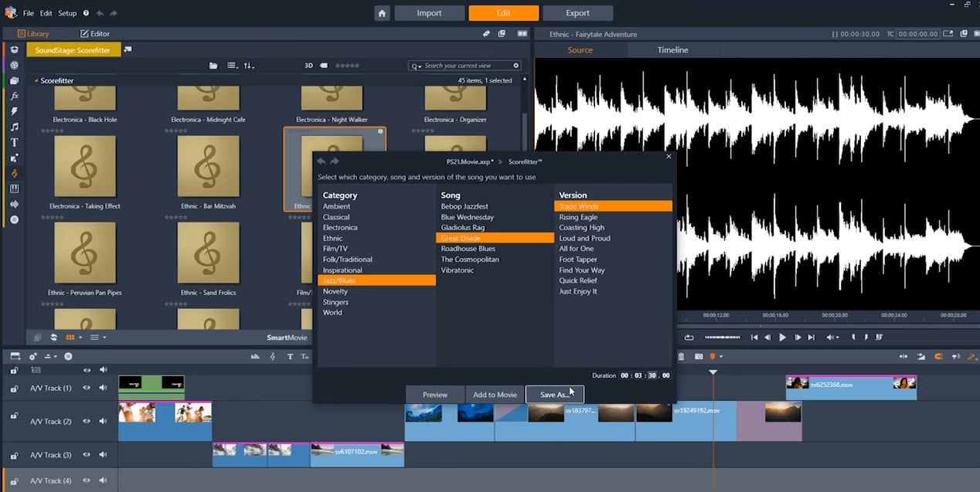Click the magnet snapping icon on timeline
The image size is (980, 492).
point(939,356)
